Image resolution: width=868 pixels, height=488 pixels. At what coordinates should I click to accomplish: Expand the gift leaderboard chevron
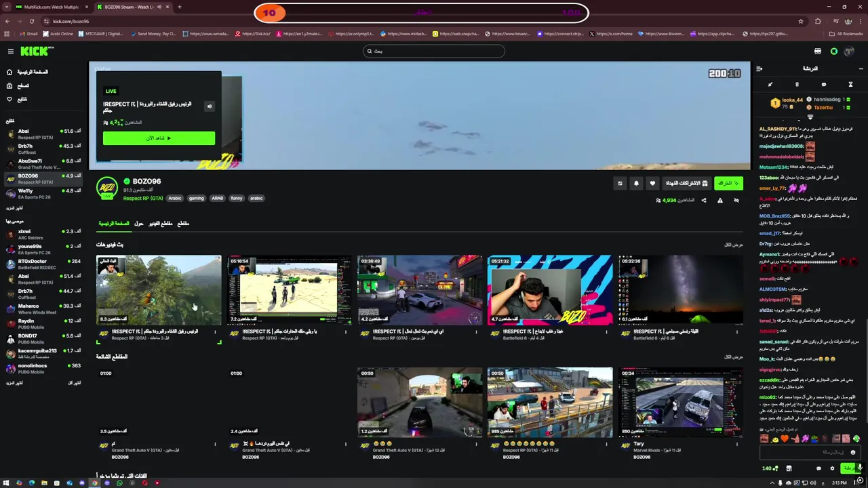pyautogui.click(x=810, y=117)
